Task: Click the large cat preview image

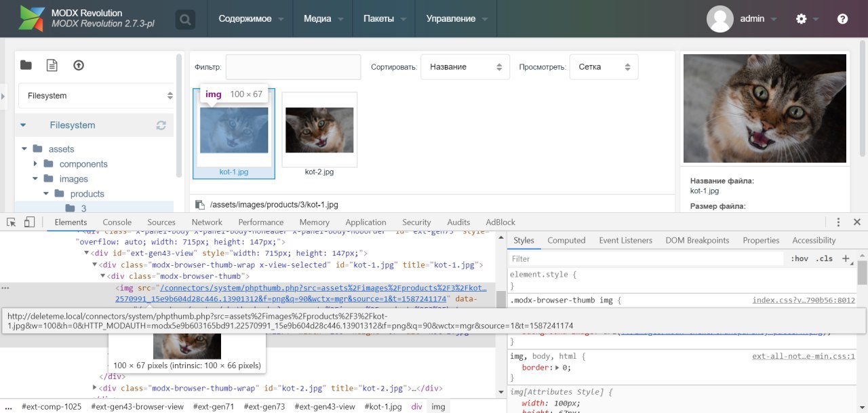Action: [765, 109]
